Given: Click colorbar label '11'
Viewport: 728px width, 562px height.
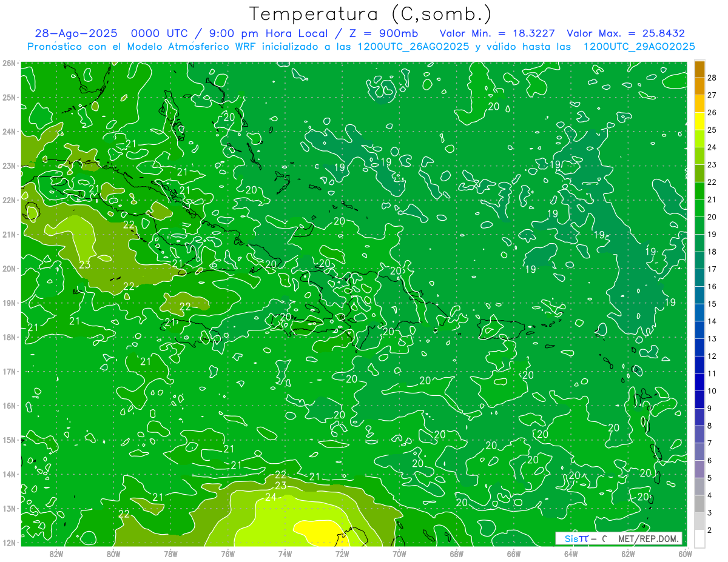Looking at the screenshot, I should 712,373.
